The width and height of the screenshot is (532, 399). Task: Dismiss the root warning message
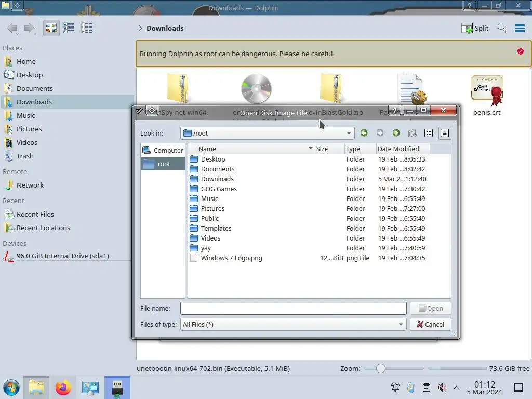520,51
